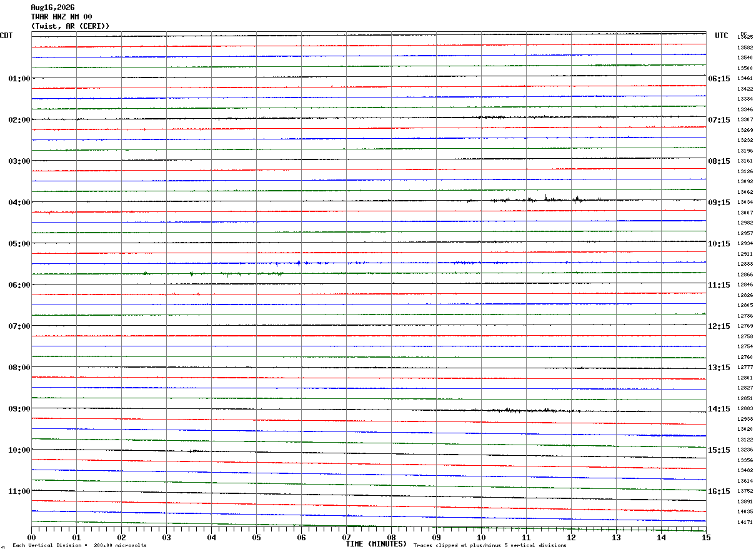Select the 01:00 CDT time label
This screenshot has width=756, height=554.
[x=19, y=79]
